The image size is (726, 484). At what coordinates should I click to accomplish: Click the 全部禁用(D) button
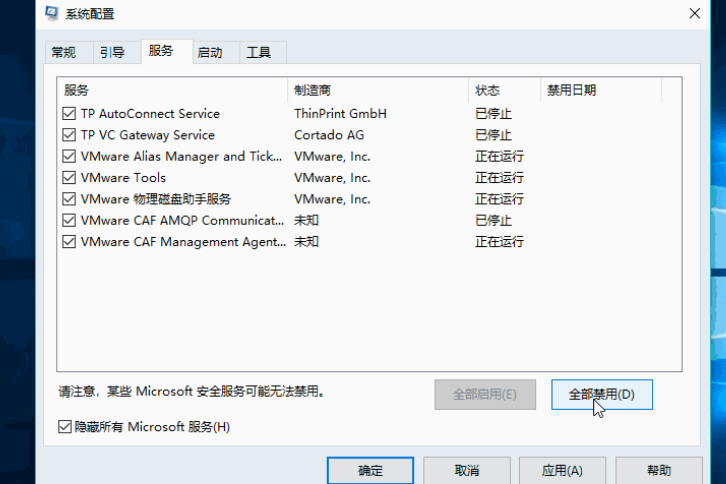pos(601,394)
